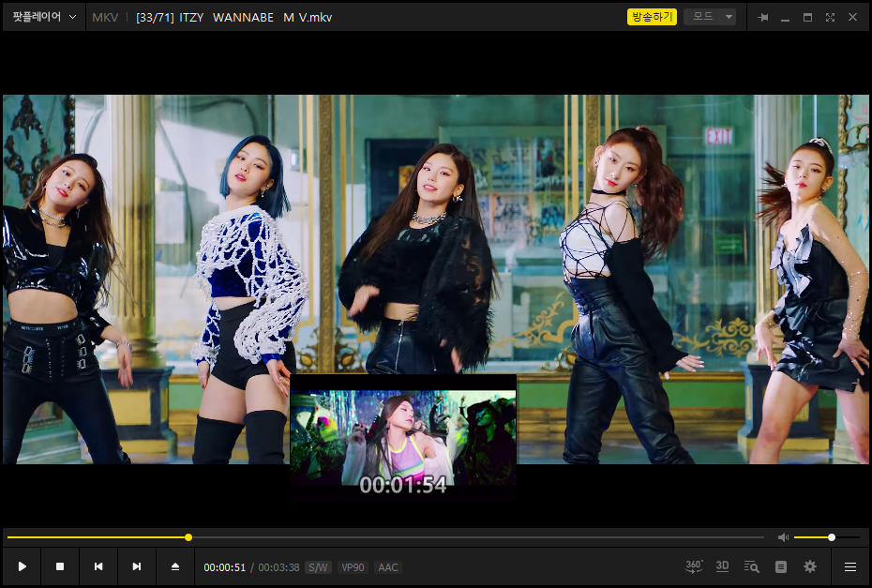The image size is (872, 588).
Task: Open the settings gear control panel
Action: pos(810,566)
